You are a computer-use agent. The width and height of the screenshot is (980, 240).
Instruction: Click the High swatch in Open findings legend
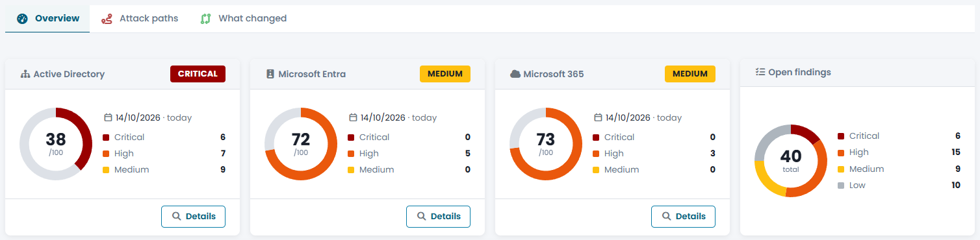842,152
